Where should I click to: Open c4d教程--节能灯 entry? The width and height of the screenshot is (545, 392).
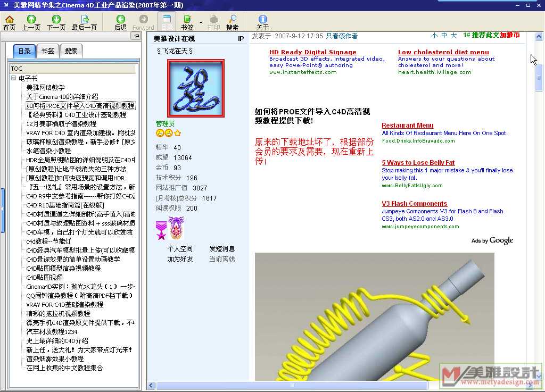pyautogui.click(x=48, y=241)
